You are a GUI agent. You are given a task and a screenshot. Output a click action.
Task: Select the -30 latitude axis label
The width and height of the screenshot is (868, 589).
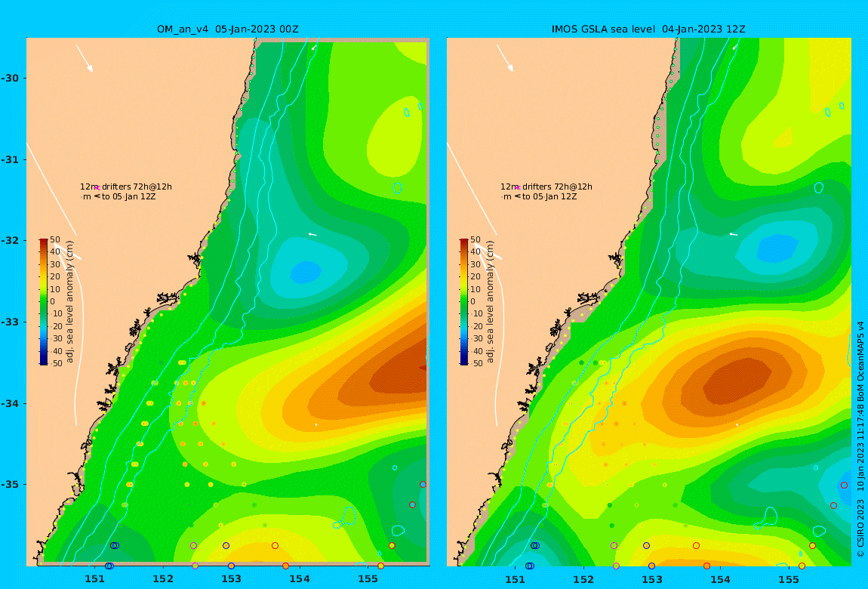coord(9,78)
